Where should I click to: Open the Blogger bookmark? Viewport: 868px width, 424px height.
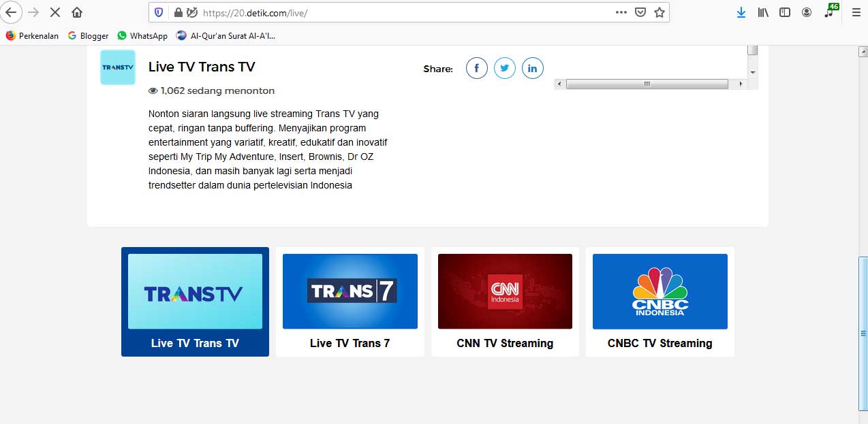[89, 36]
